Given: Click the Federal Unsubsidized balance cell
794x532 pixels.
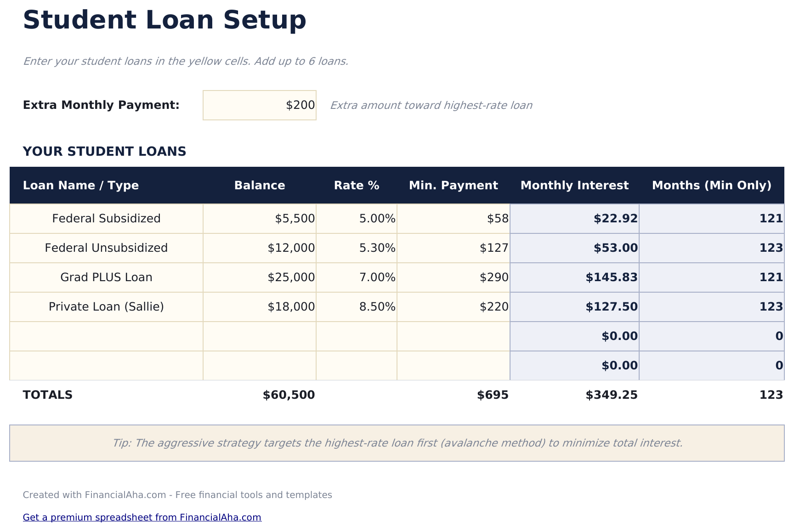Looking at the screenshot, I should tap(259, 248).
